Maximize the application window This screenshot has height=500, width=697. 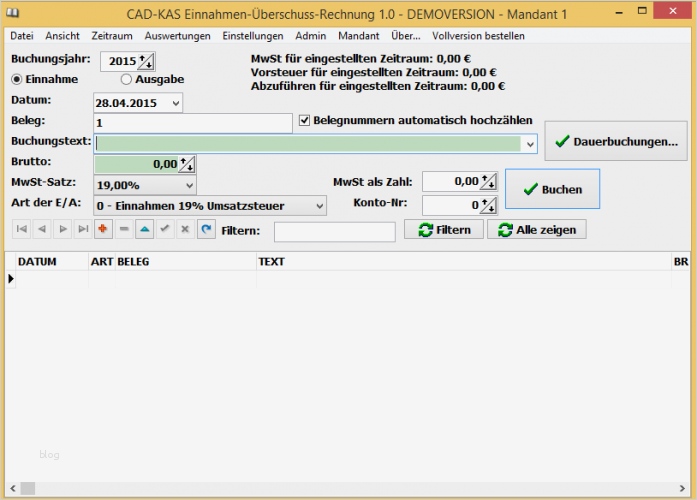(x=641, y=11)
